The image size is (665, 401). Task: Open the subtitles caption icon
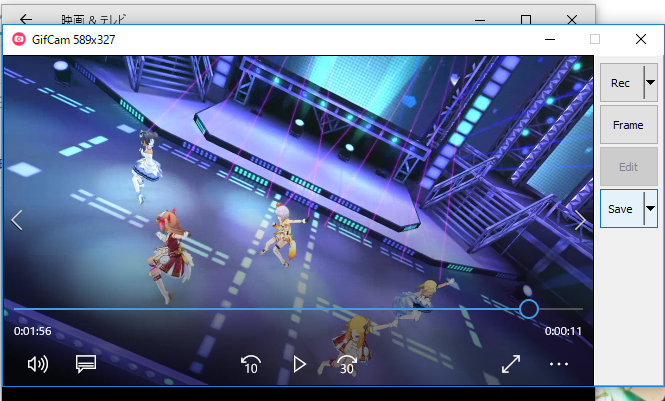click(x=86, y=364)
